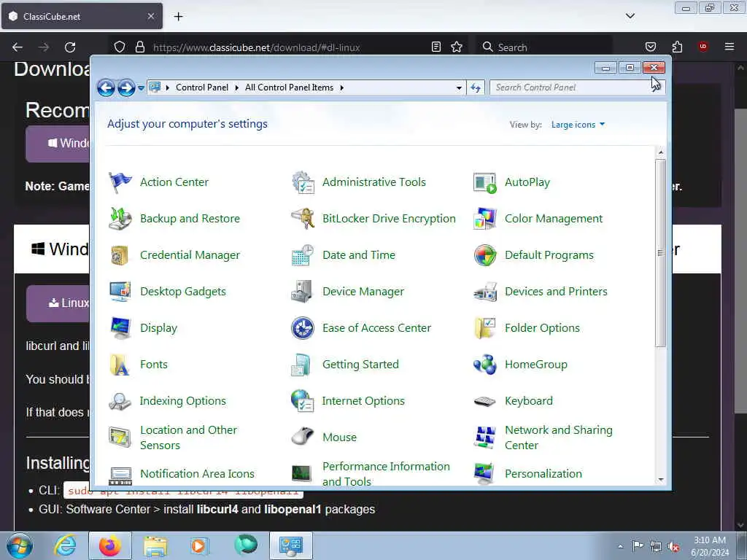Image resolution: width=747 pixels, height=560 pixels.
Task: Open the Location and Other Sensors link
Action: (x=188, y=437)
